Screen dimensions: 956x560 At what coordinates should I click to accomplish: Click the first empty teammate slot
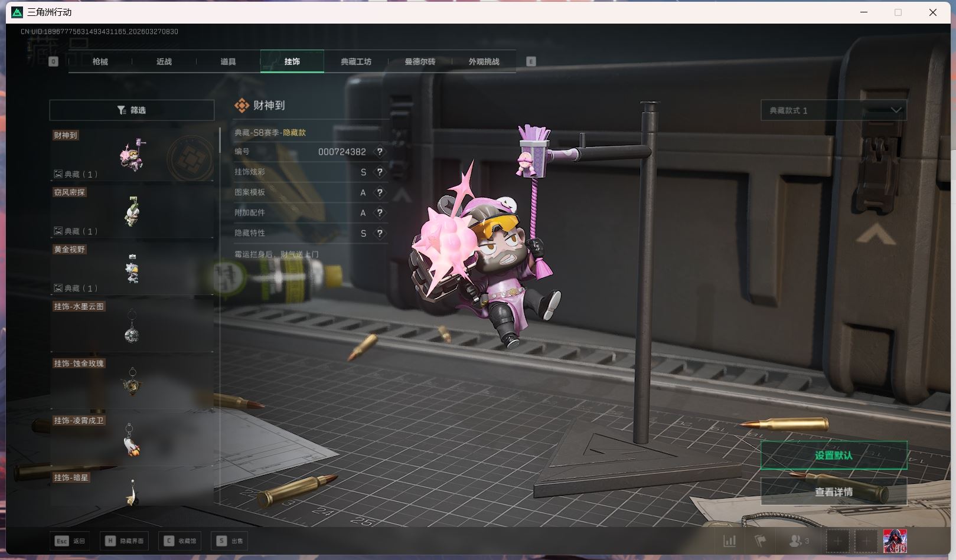[837, 541]
